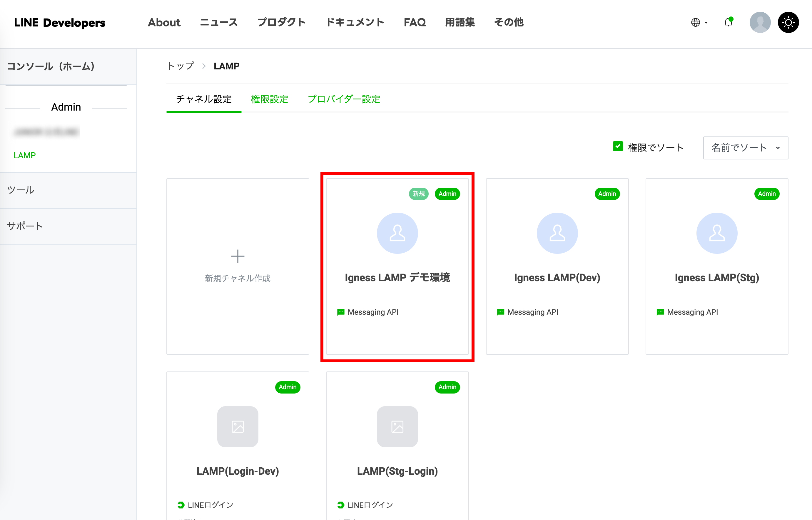Image resolution: width=812 pixels, height=520 pixels.
Task: Click Igness LAMP(Dev) channel avatar icon
Action: [557, 233]
